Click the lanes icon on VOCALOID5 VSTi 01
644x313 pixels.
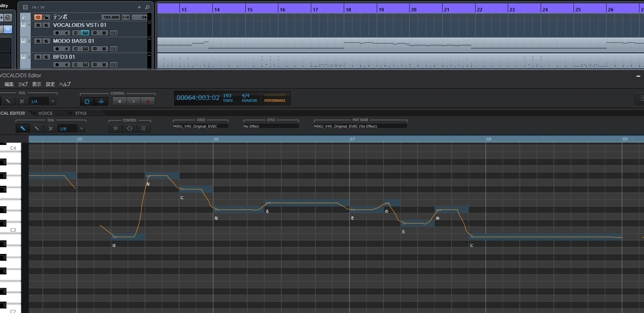point(114,33)
